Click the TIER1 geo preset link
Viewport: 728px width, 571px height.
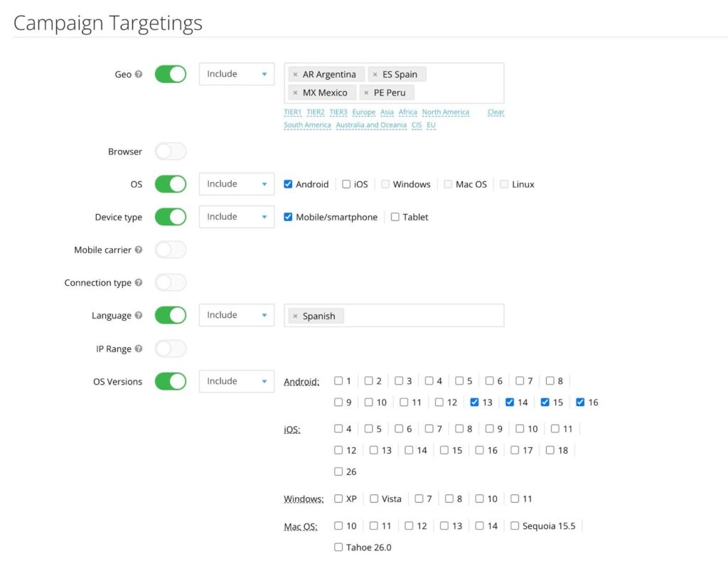(292, 112)
